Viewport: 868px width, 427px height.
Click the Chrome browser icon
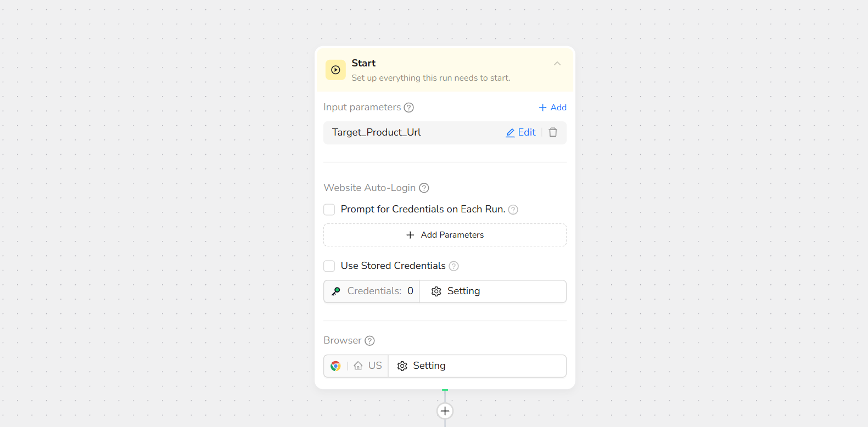[x=335, y=366]
